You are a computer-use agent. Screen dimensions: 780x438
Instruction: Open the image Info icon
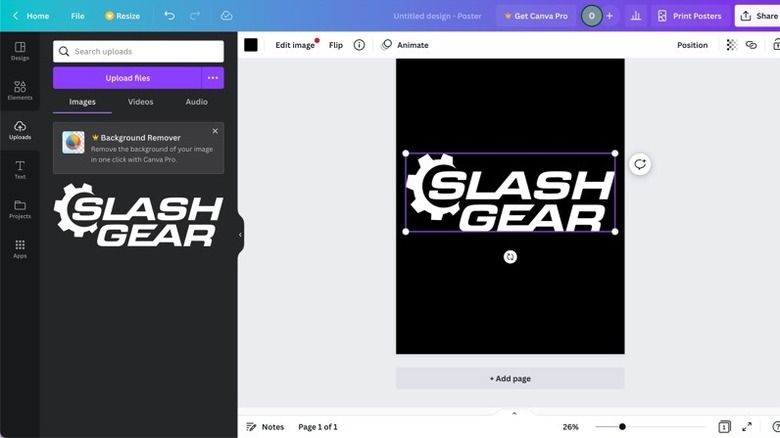pyautogui.click(x=359, y=45)
